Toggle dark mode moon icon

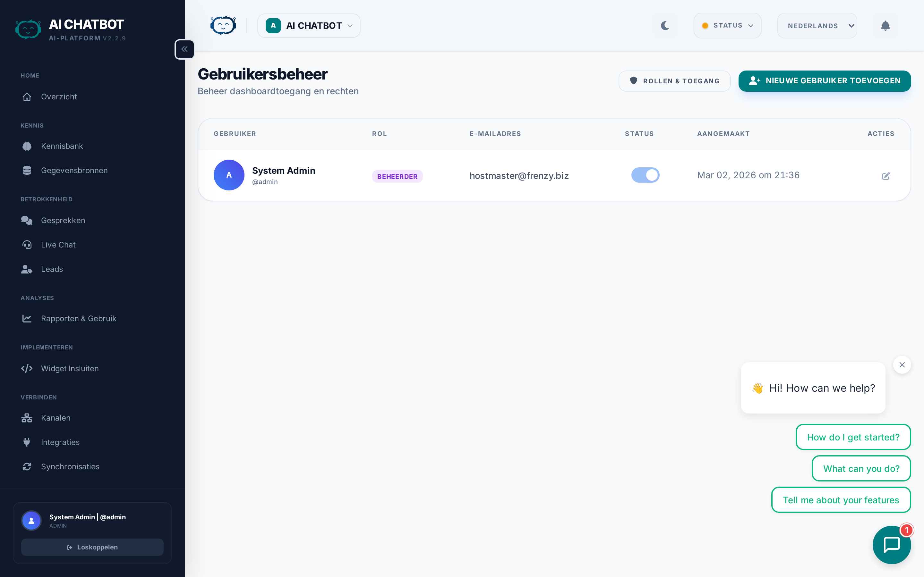pyautogui.click(x=665, y=26)
